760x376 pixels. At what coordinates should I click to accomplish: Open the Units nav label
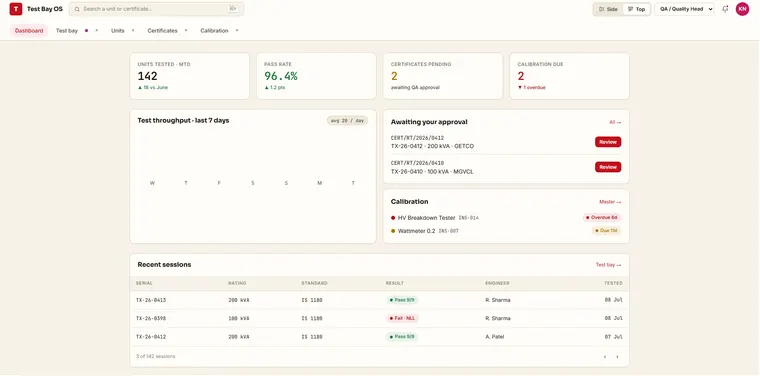(118, 31)
